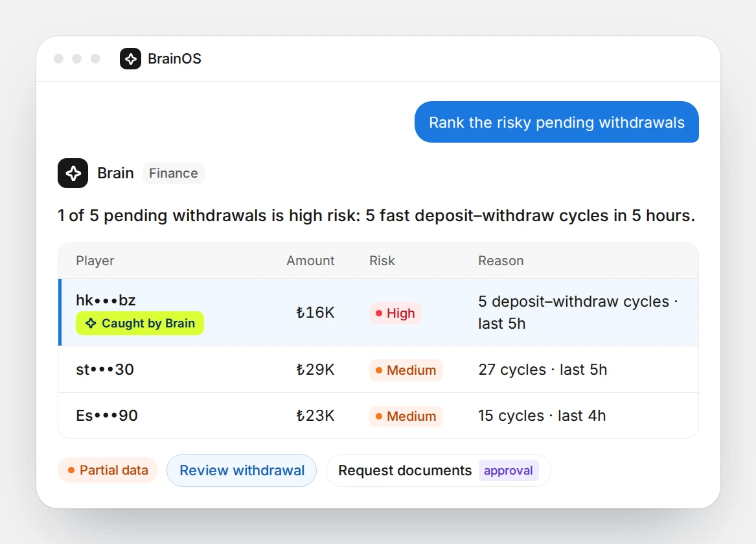Click the Risk column header
The width and height of the screenshot is (756, 544).
click(x=382, y=261)
